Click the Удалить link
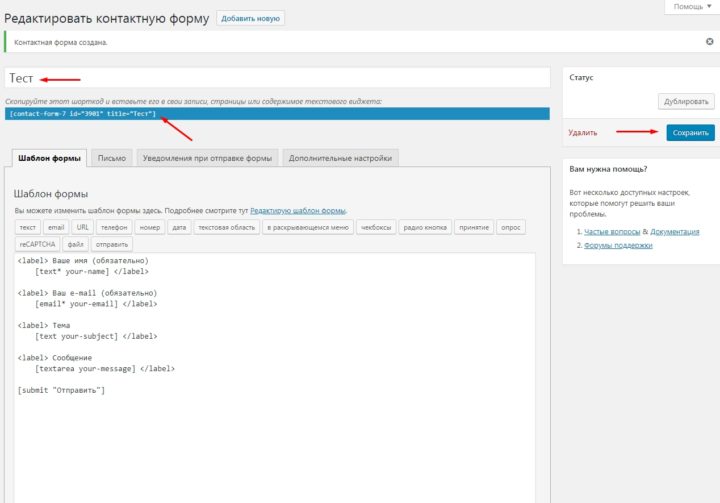The width and height of the screenshot is (720, 503). pos(583,133)
